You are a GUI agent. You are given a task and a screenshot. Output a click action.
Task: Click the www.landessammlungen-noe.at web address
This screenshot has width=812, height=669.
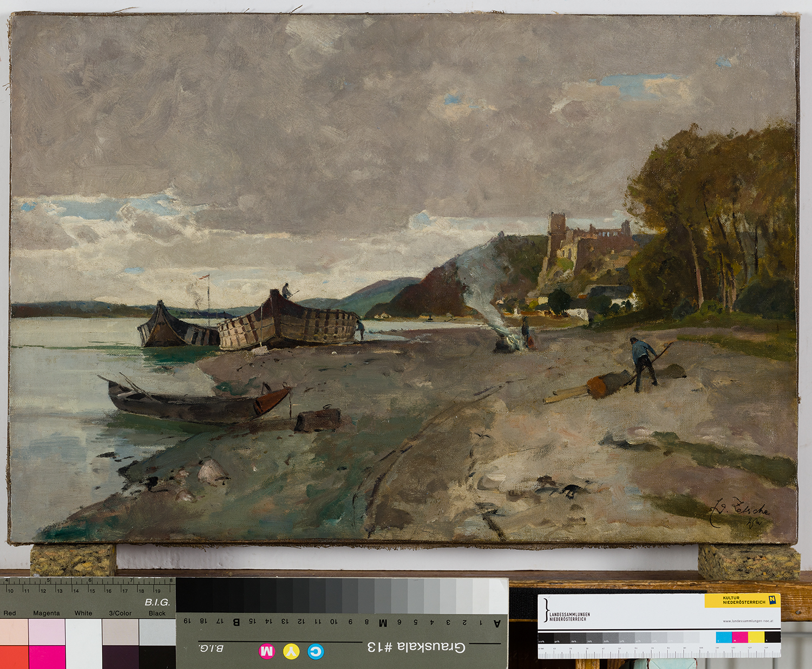coord(747,621)
